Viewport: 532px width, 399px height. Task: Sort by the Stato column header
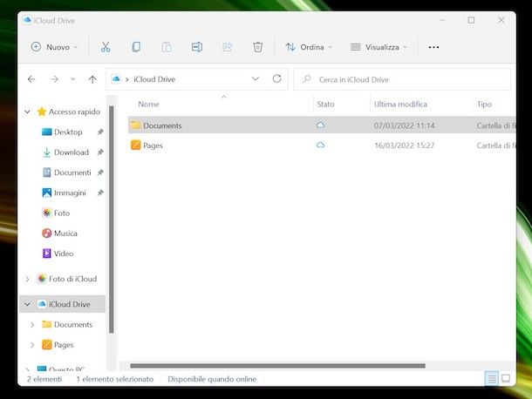click(325, 104)
